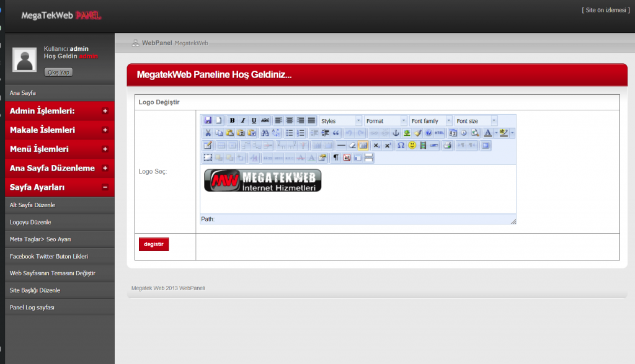Open Ana Sayfa menu item

pos(60,93)
